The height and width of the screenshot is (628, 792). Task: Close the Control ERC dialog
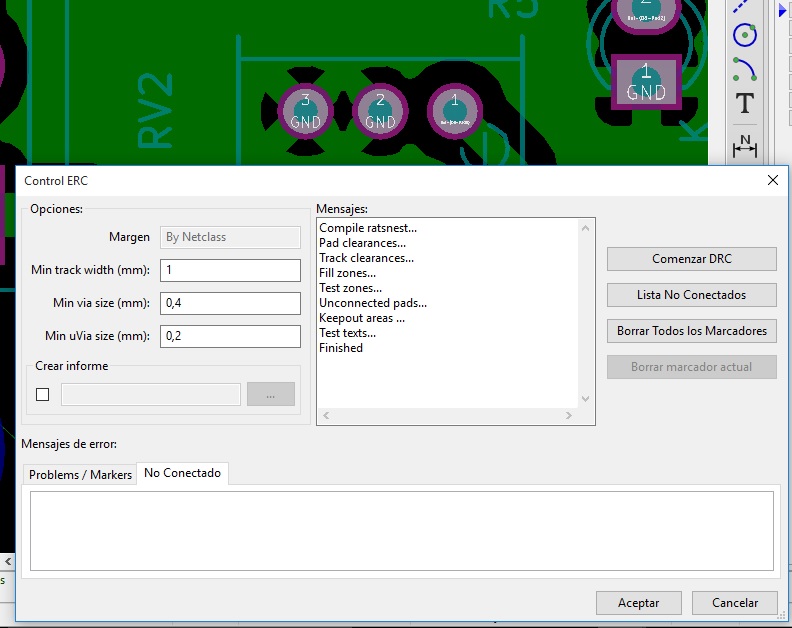(772, 180)
